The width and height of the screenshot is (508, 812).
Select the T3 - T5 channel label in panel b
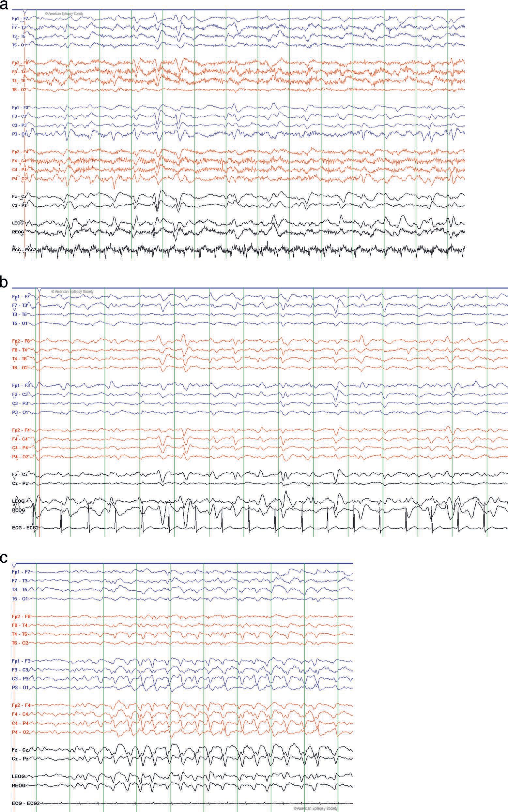(20, 315)
